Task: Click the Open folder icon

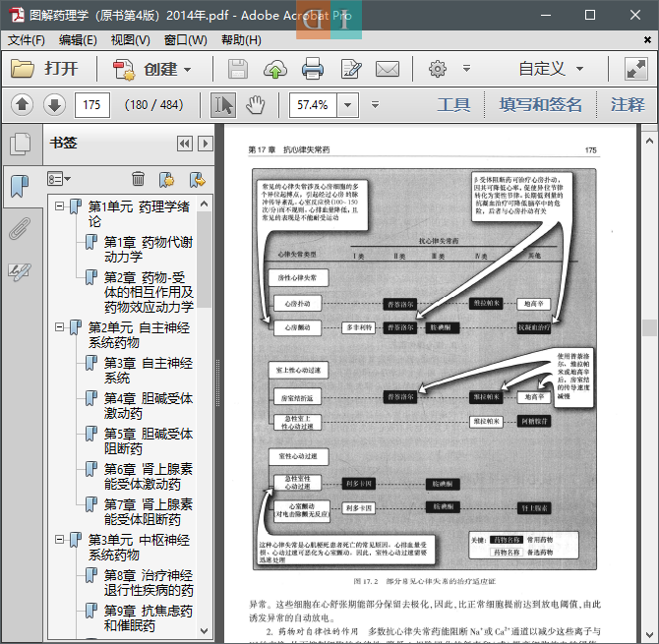Action: pyautogui.click(x=23, y=69)
